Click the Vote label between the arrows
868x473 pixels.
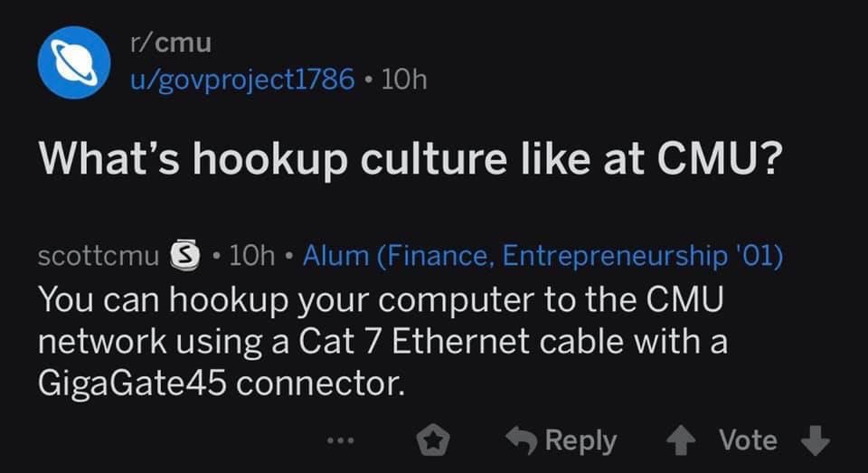(748, 440)
